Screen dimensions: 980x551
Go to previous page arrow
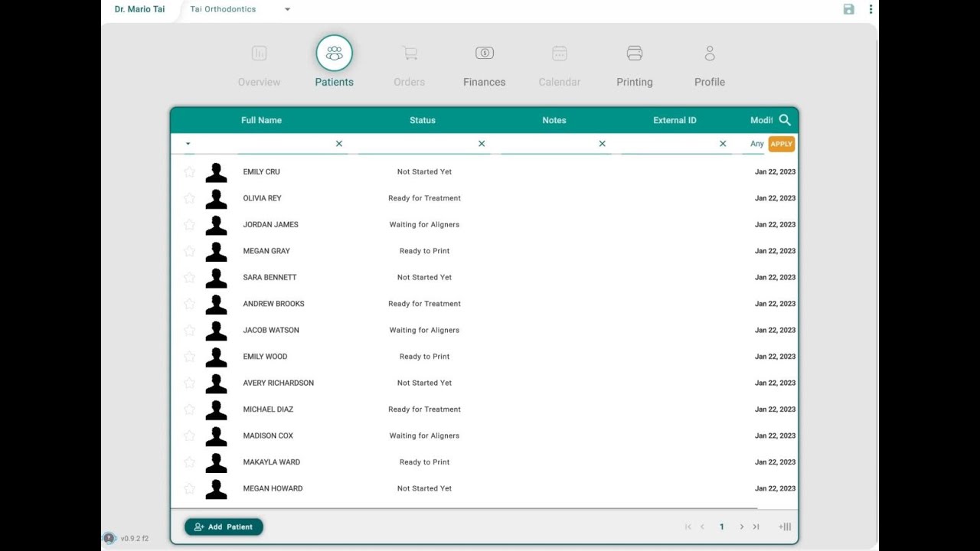click(702, 527)
